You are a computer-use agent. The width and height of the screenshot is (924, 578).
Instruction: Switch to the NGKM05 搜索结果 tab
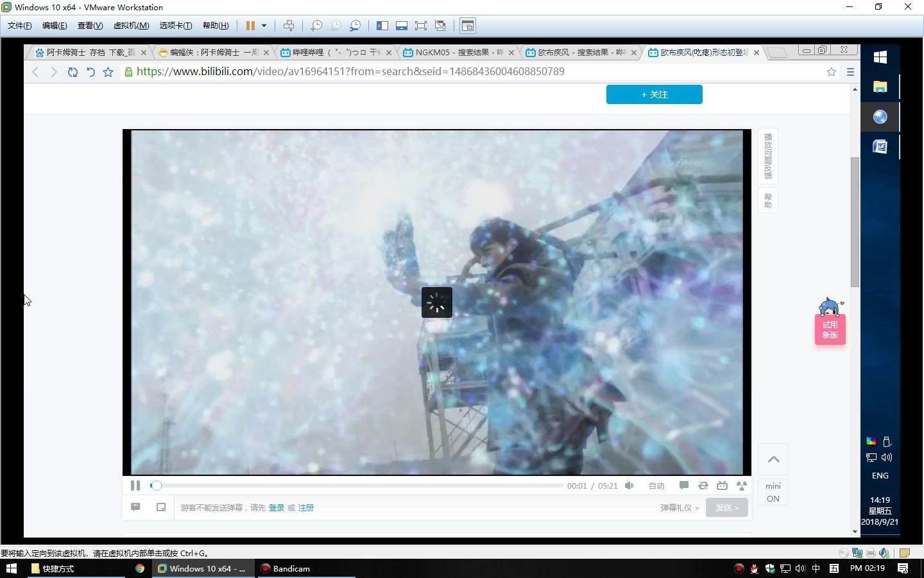(x=457, y=52)
